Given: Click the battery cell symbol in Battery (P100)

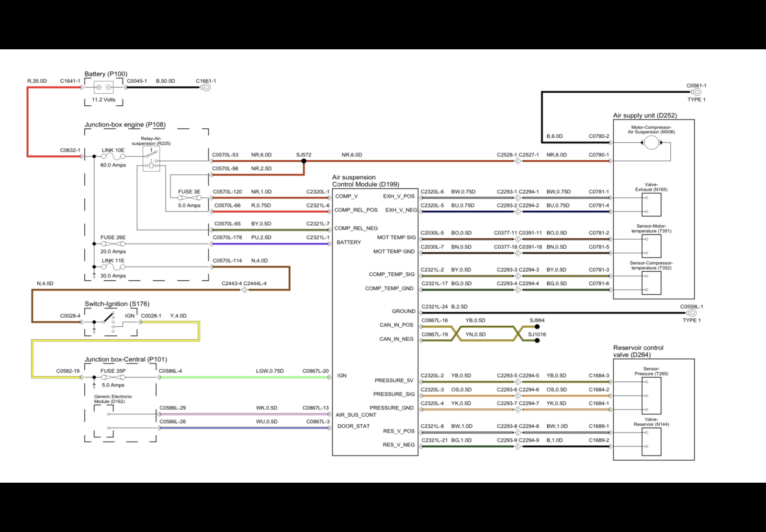Looking at the screenshot, I should (104, 87).
